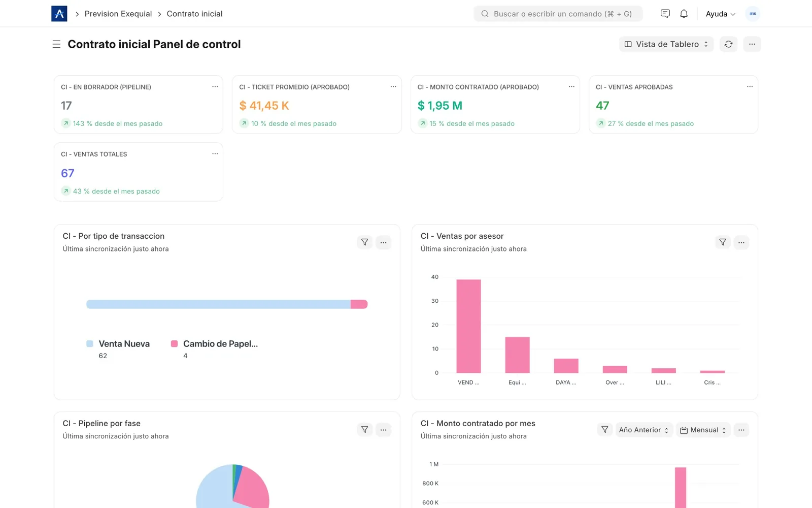This screenshot has width=812, height=508.
Task: Change the Año Anterior period dropdown
Action: (x=644, y=430)
